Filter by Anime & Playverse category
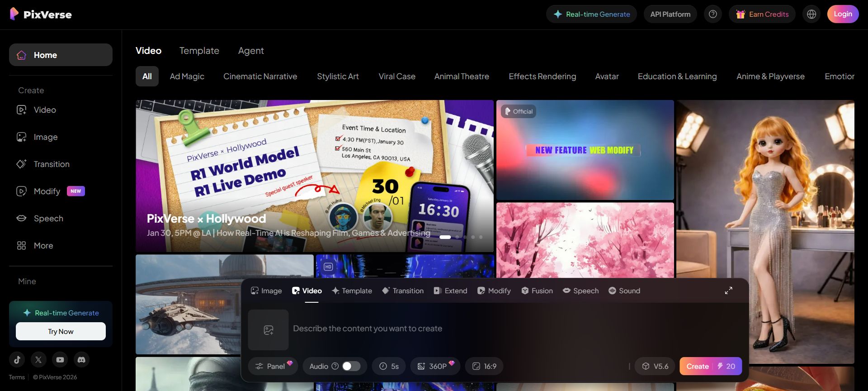The height and width of the screenshot is (391, 868). [770, 76]
